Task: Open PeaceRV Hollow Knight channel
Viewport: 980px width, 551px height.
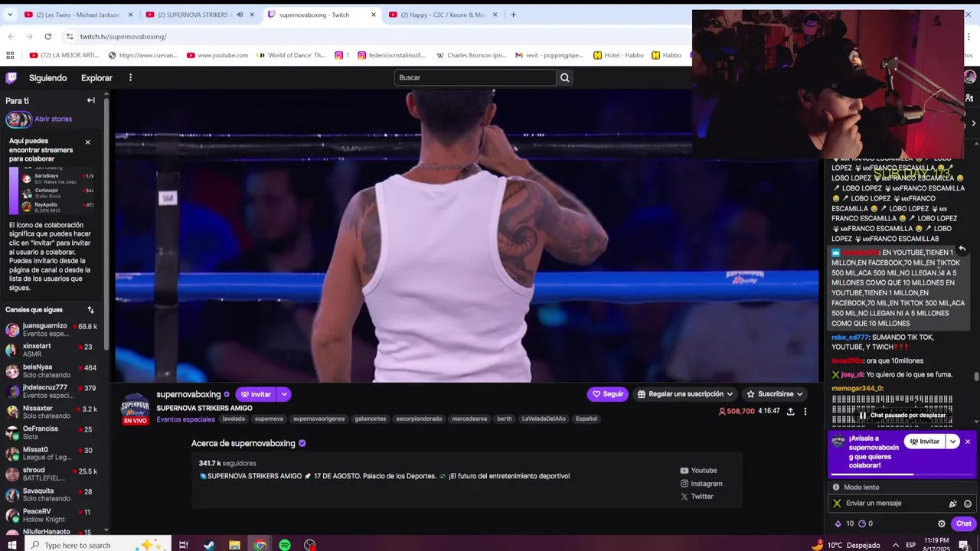Action: [54, 516]
